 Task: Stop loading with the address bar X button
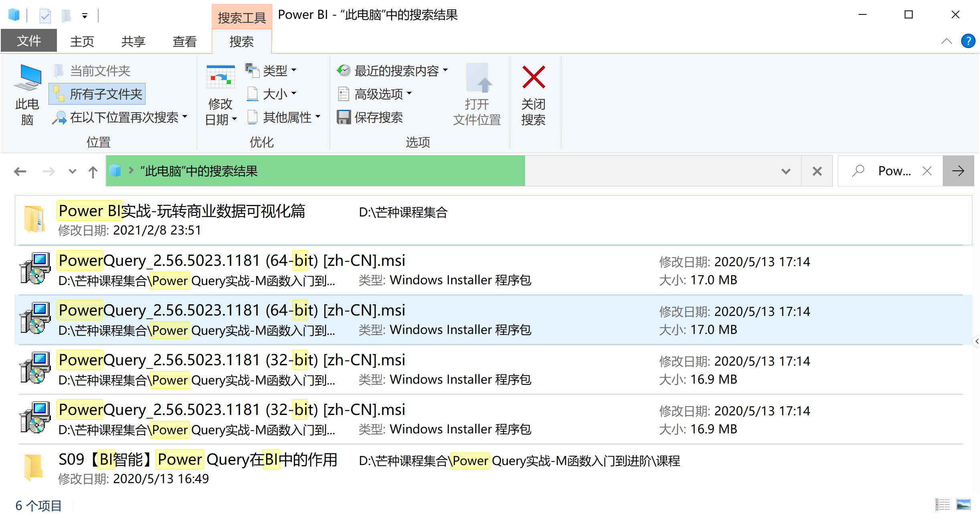817,171
